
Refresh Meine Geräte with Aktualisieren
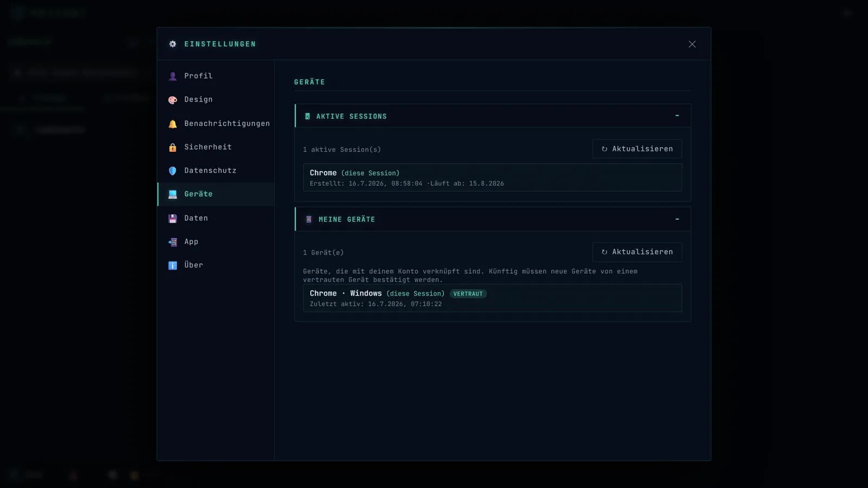point(637,252)
